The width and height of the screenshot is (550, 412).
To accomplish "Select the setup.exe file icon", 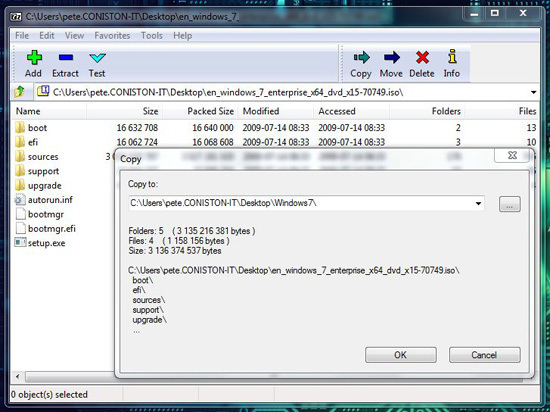I will tap(20, 243).
